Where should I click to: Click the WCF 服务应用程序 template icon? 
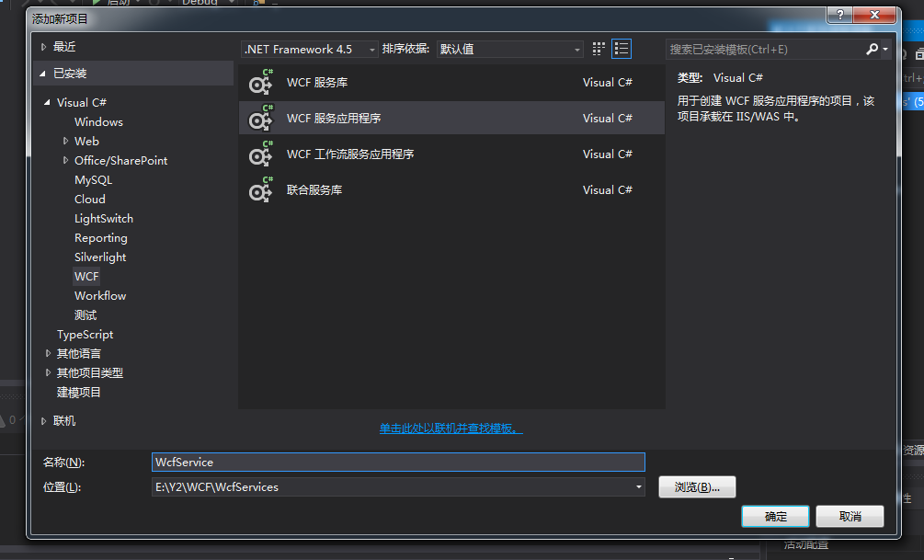260,118
